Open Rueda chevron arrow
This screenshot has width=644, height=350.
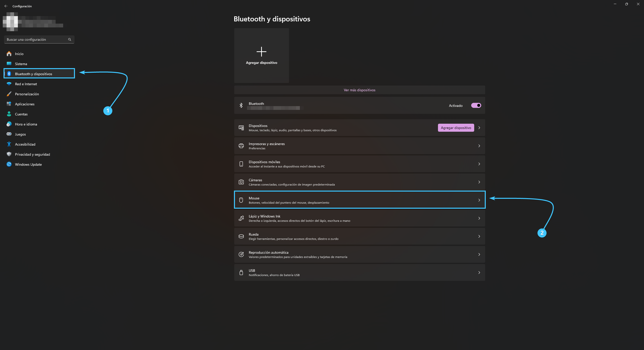point(479,236)
